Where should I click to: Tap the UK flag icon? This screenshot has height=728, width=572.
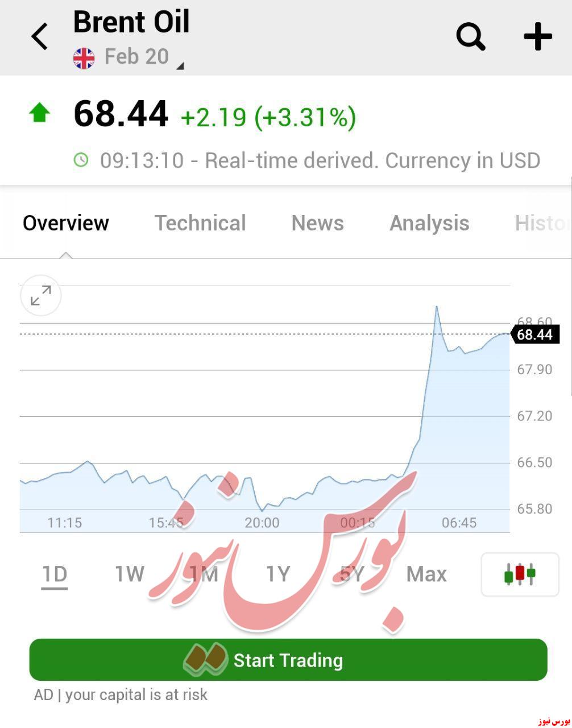click(84, 58)
